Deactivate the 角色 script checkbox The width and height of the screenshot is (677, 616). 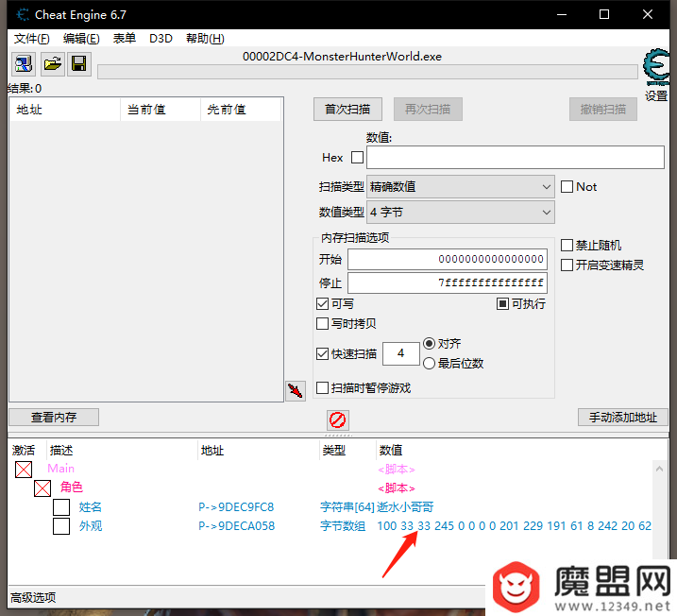42,488
